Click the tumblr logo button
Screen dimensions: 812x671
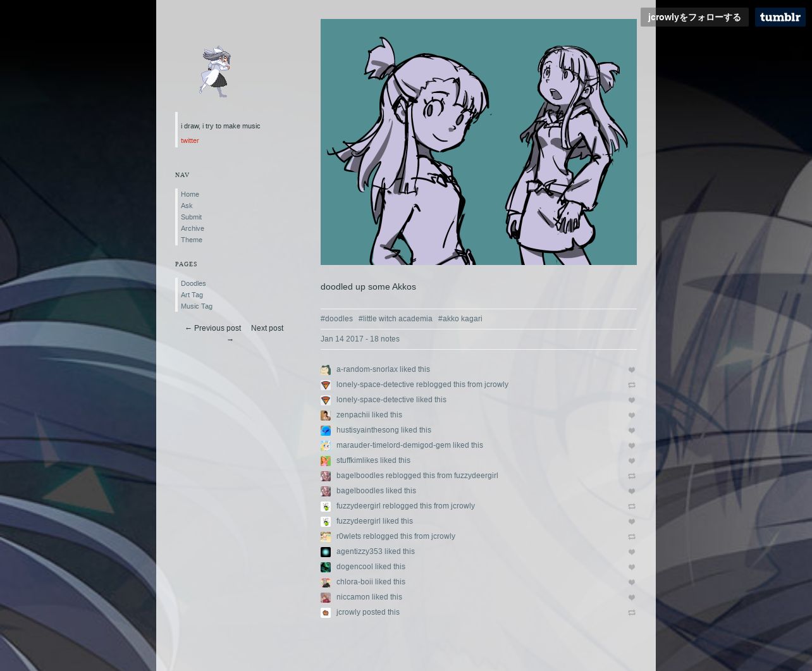pos(780,17)
